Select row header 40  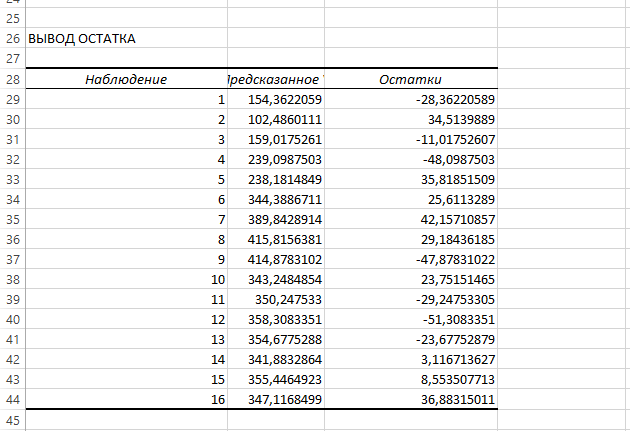12,319
